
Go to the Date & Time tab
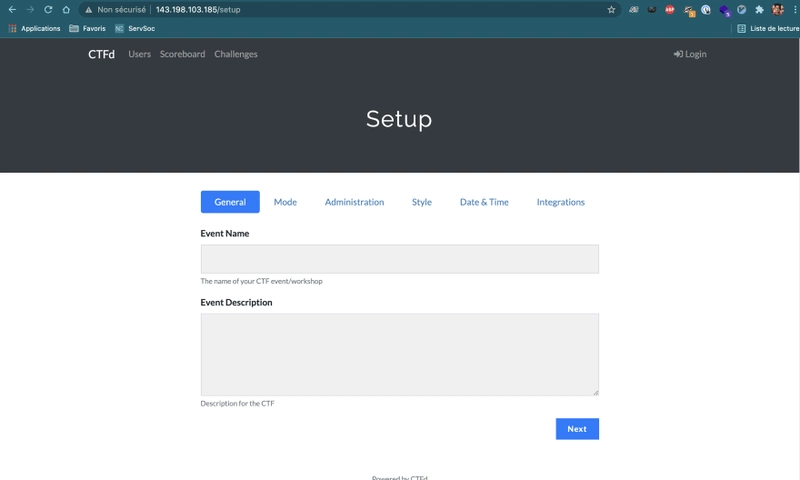pos(484,202)
